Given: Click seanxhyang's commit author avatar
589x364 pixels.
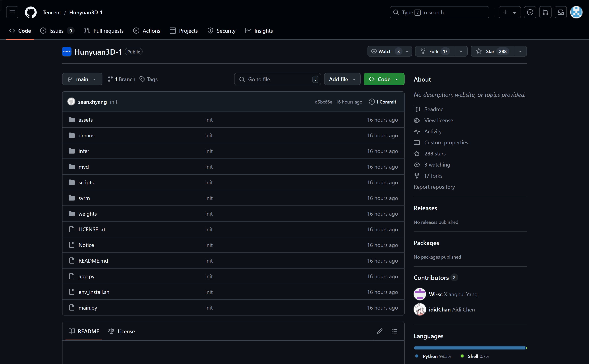Looking at the screenshot, I should [71, 102].
